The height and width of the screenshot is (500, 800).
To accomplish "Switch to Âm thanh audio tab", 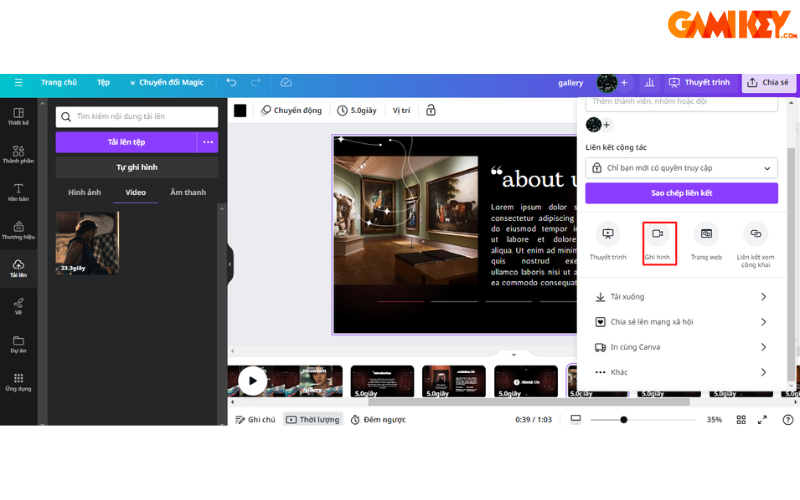I will tap(188, 192).
